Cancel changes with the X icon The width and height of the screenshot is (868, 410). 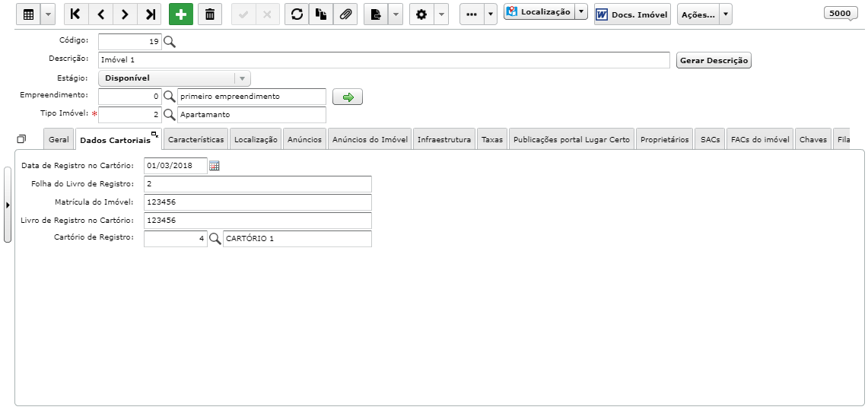pos(267,14)
